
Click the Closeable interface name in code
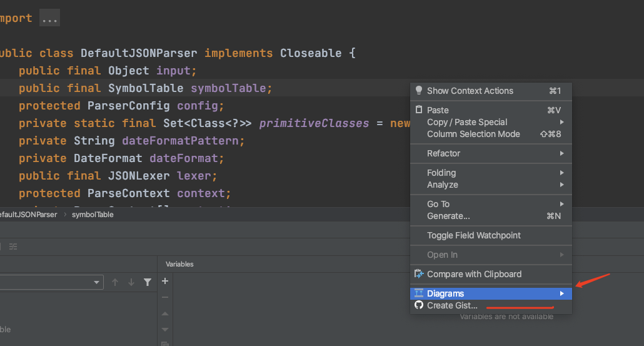311,53
